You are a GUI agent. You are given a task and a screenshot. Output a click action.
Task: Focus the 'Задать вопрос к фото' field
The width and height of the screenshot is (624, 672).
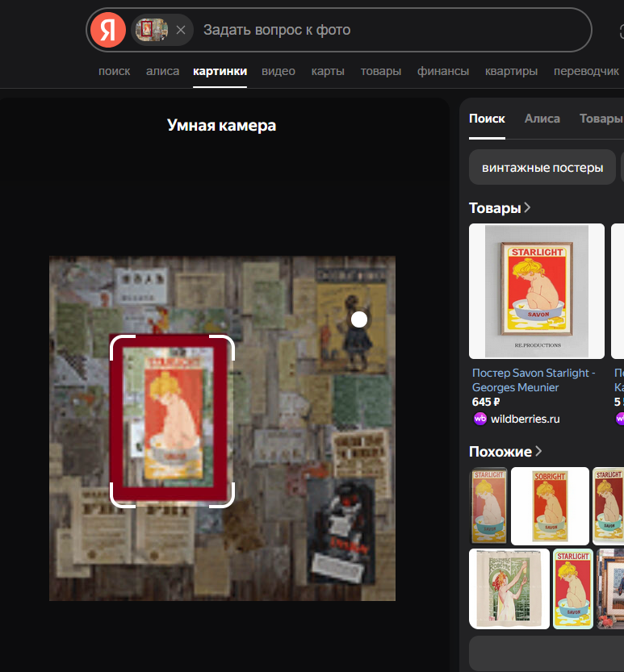386,30
